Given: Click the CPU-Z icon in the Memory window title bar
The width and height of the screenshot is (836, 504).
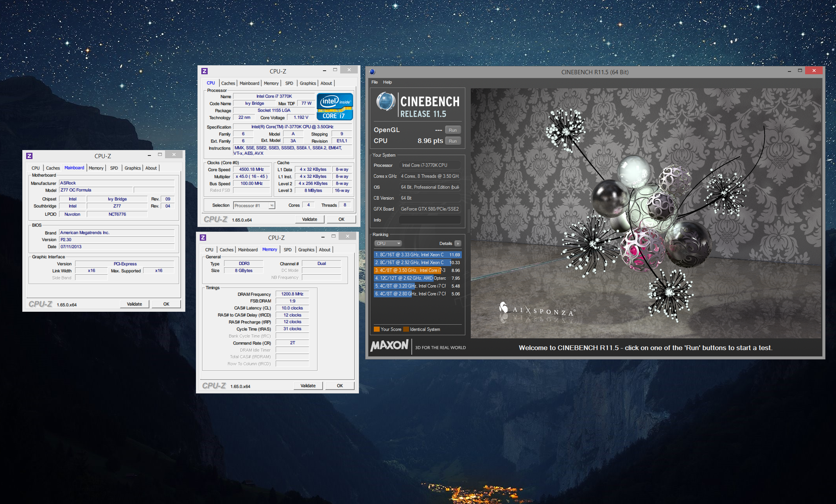Looking at the screenshot, I should pyautogui.click(x=203, y=238).
